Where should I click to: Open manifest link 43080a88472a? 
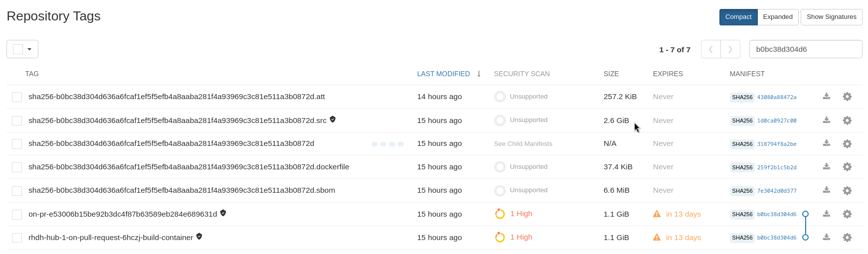coord(776,97)
